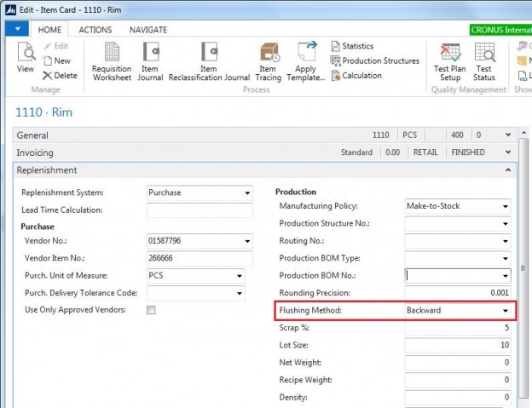Collapse the Replenishment FastTab
Screen dimensions: 532x408
tap(508, 170)
